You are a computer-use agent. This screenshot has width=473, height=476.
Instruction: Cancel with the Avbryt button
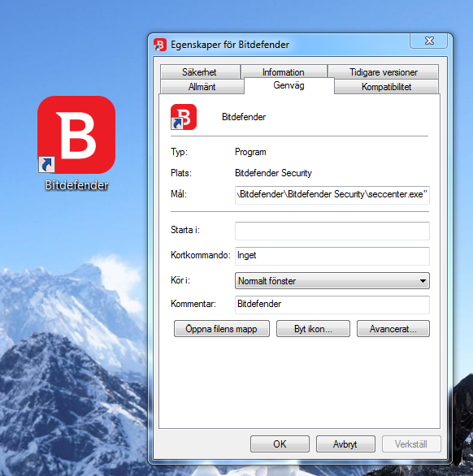pos(345,444)
